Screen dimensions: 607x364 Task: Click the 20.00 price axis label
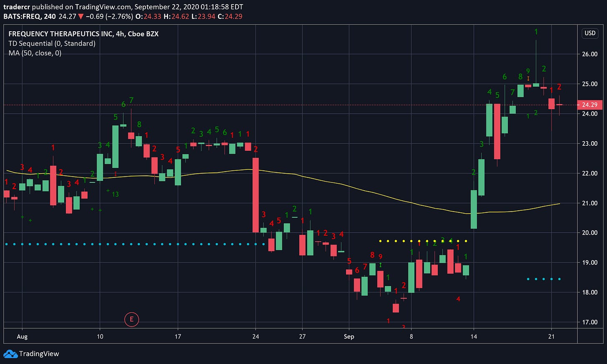click(x=590, y=233)
